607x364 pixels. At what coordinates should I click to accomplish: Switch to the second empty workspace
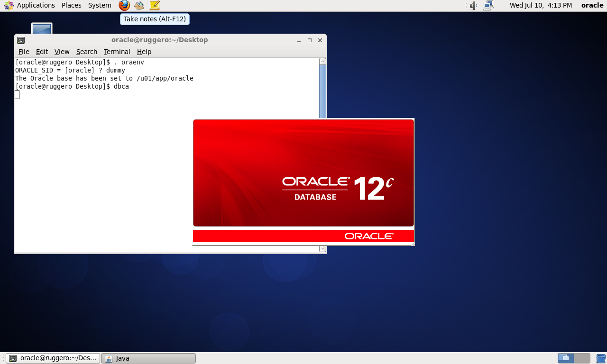582,358
